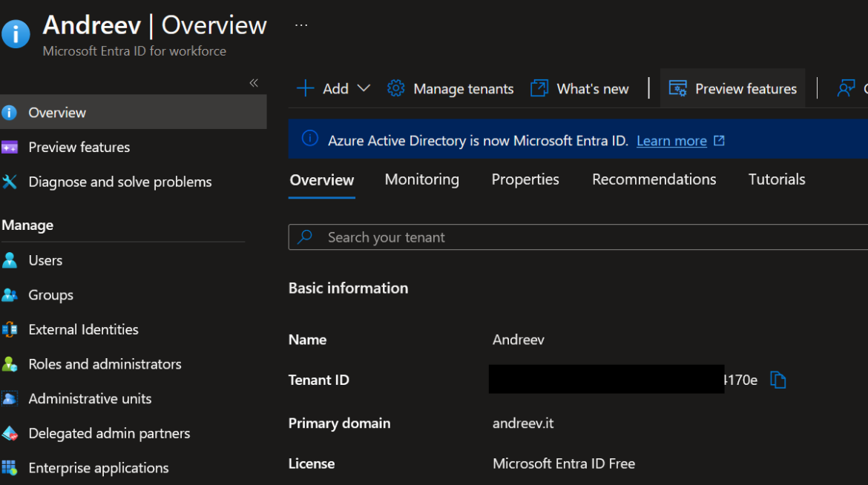868x485 pixels.
Task: Click the Learn more link
Action: pyautogui.click(x=671, y=140)
